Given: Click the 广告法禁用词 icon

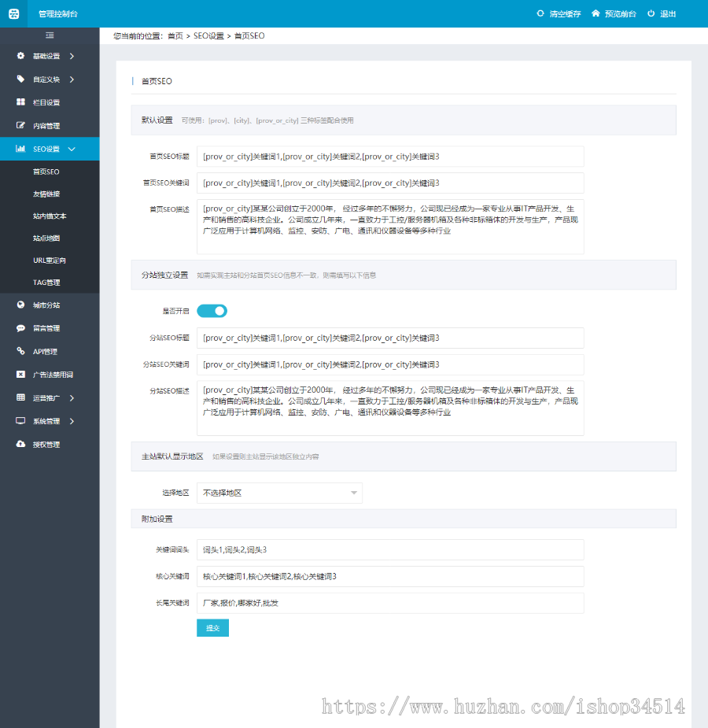Looking at the screenshot, I should point(20,374).
